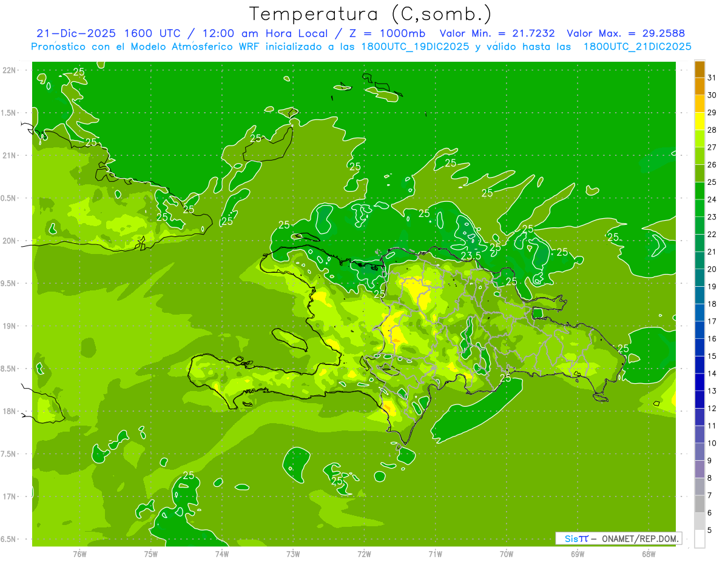This screenshot has width=728, height=562.
Task: Pick the colorbar segment between 30 and 31
Action: pyautogui.click(x=699, y=86)
